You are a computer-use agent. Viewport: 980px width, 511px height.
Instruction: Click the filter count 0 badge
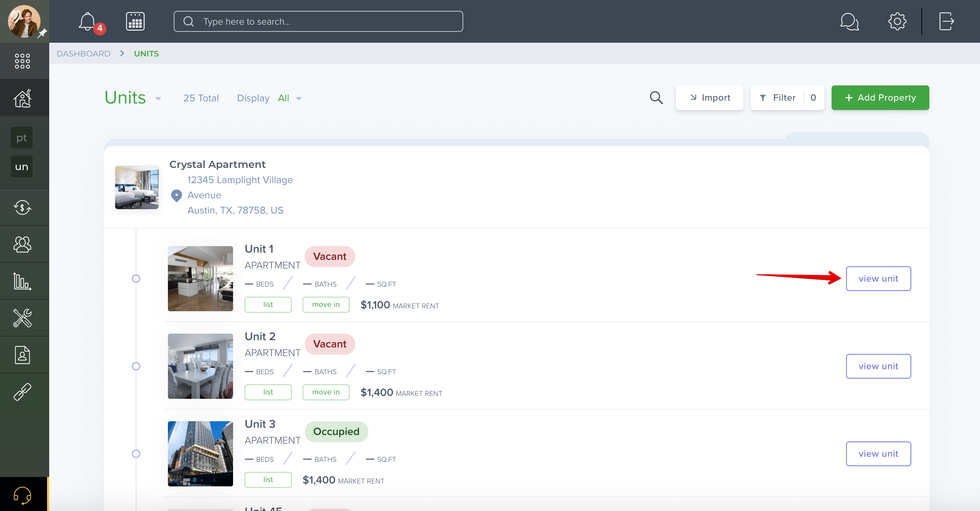tap(813, 98)
